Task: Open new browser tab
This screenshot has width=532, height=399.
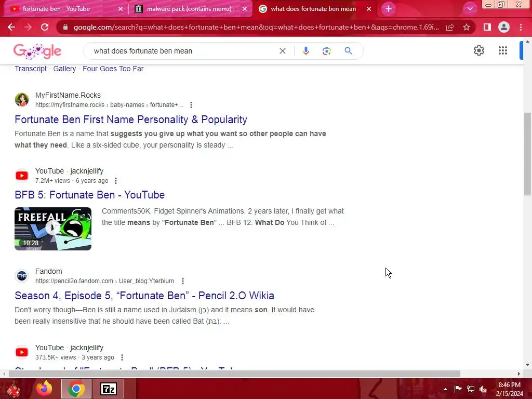Action: point(389,9)
